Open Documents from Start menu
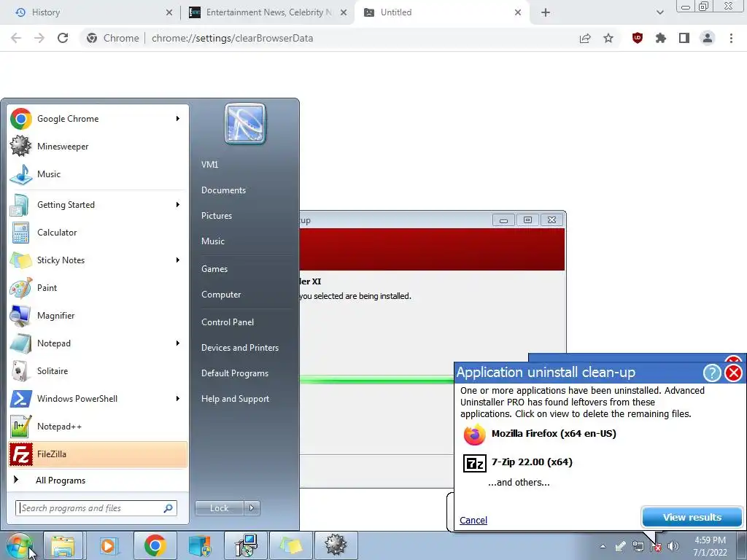The height and width of the screenshot is (560, 747). point(223,190)
